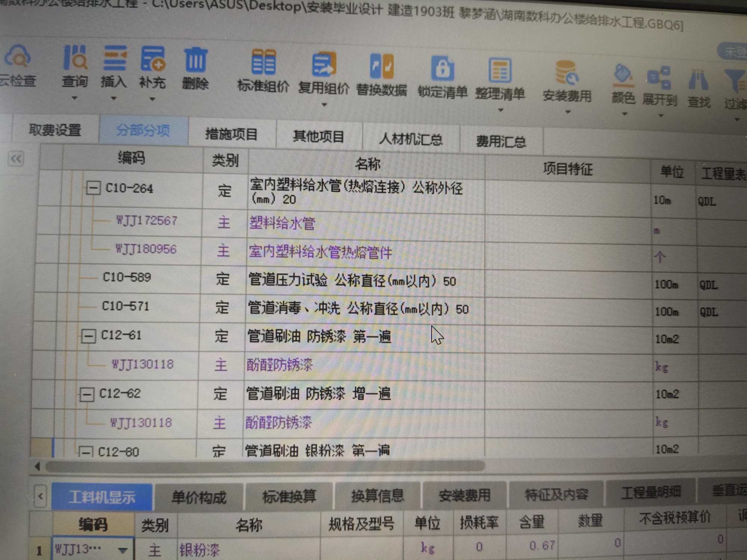The height and width of the screenshot is (560, 747).
Task: Click the 展开到 expand-to icon
Action: click(659, 78)
